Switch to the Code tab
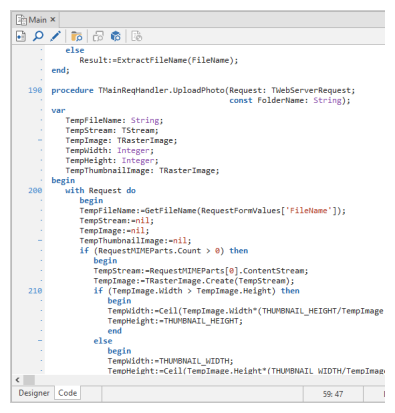Viewport: 395px width, 413px height. click(67, 393)
